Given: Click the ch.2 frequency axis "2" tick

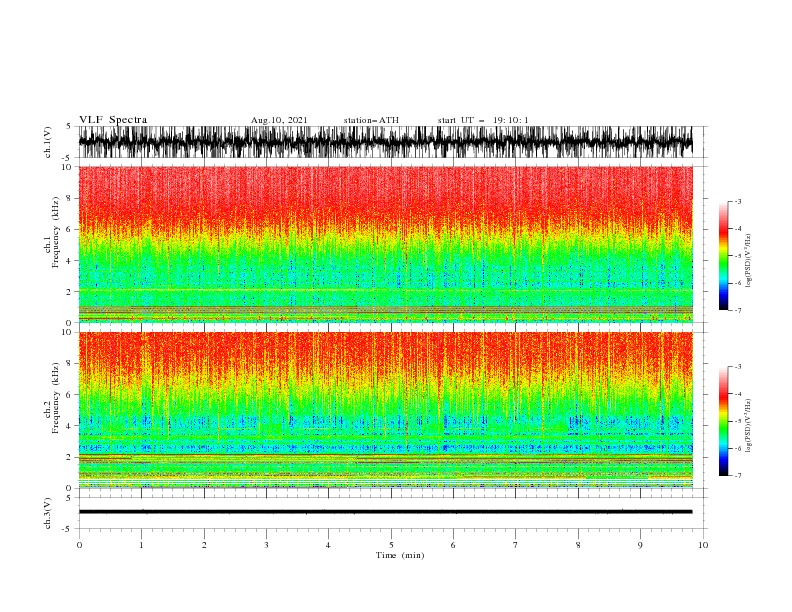Looking at the screenshot, I should click(69, 457).
